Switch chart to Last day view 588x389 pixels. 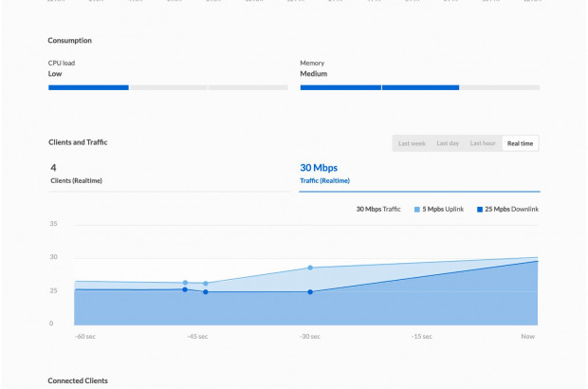click(x=448, y=143)
